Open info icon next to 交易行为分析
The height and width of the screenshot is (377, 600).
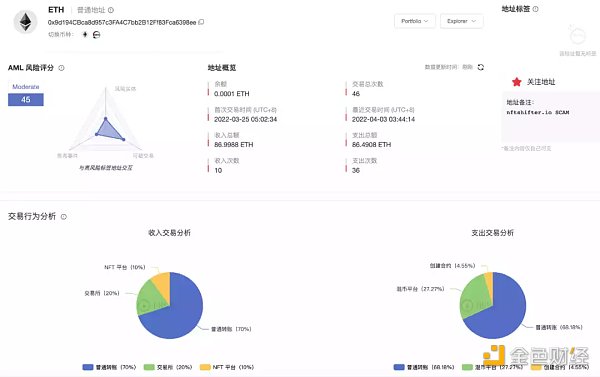(64, 217)
